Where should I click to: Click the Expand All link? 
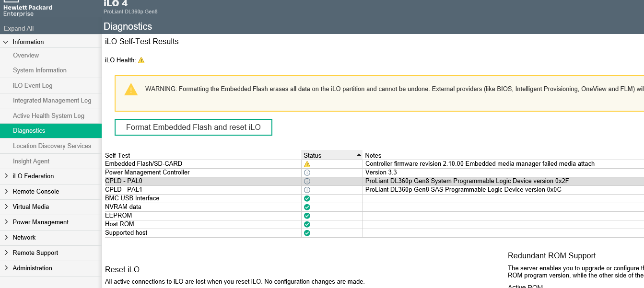18,28
